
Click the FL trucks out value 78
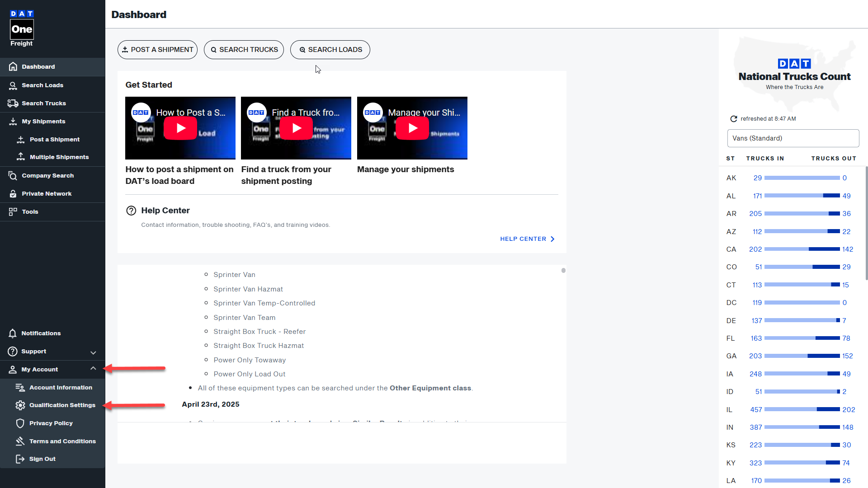tap(846, 338)
